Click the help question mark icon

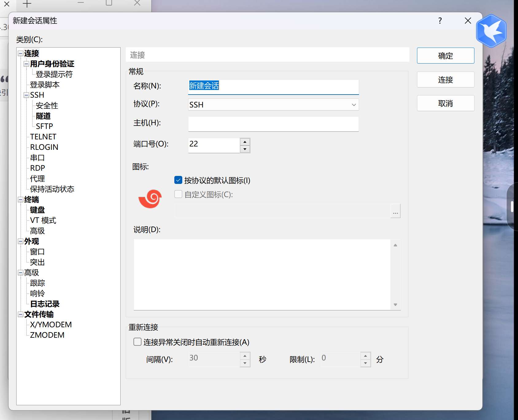click(x=440, y=21)
